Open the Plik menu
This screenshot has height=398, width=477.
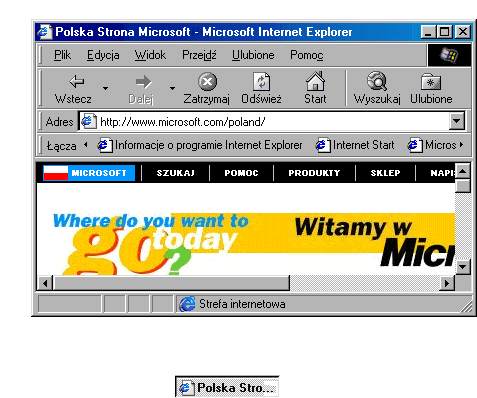[x=62, y=55]
